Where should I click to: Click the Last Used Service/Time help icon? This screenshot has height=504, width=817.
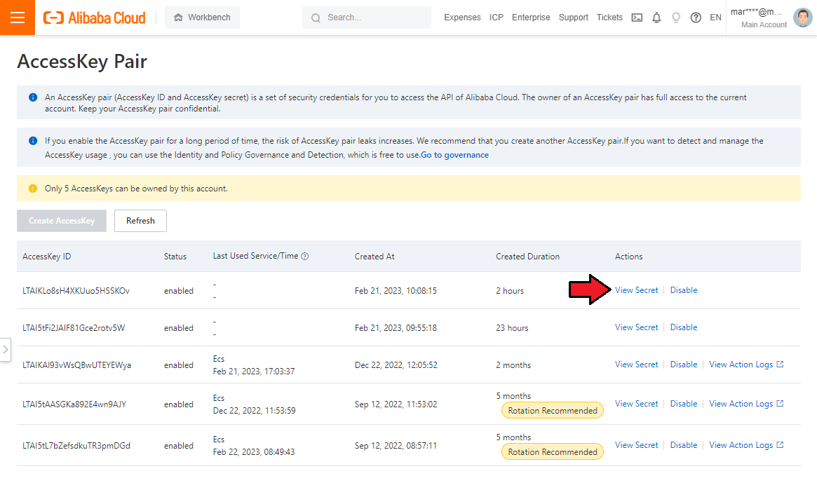(305, 256)
